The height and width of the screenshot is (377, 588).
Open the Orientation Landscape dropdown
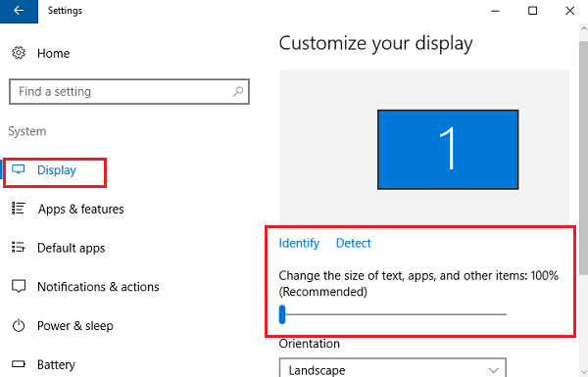pos(393,367)
